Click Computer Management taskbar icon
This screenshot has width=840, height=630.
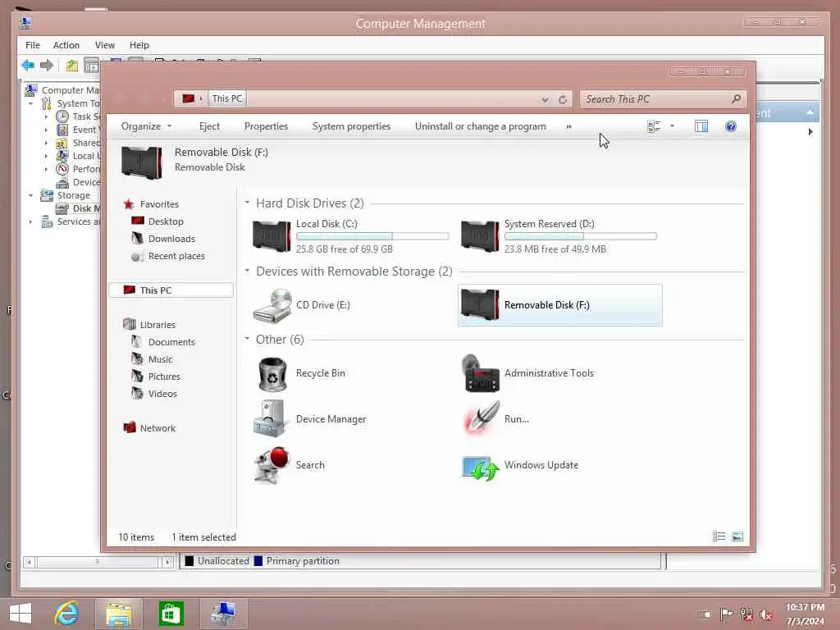point(223,614)
